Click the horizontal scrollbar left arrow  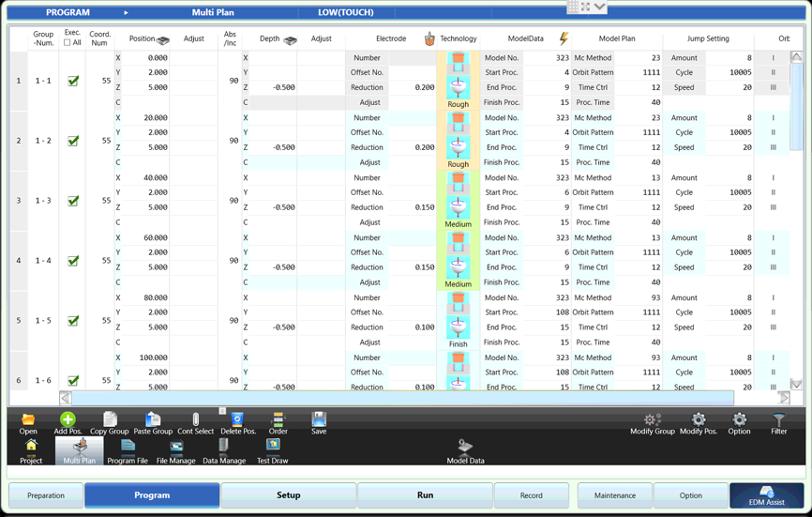66,398
